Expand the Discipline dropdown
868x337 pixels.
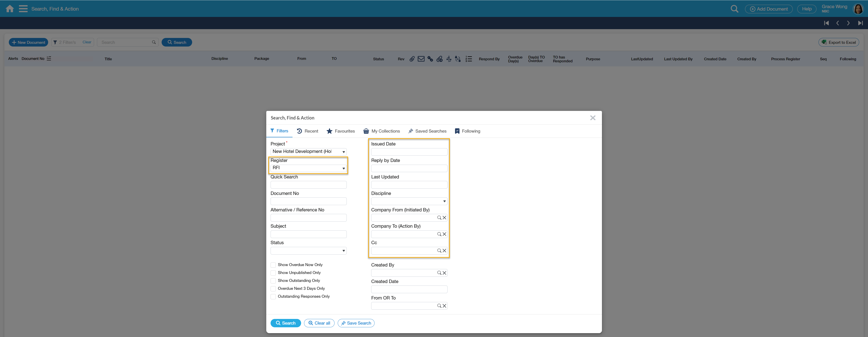[409, 201]
